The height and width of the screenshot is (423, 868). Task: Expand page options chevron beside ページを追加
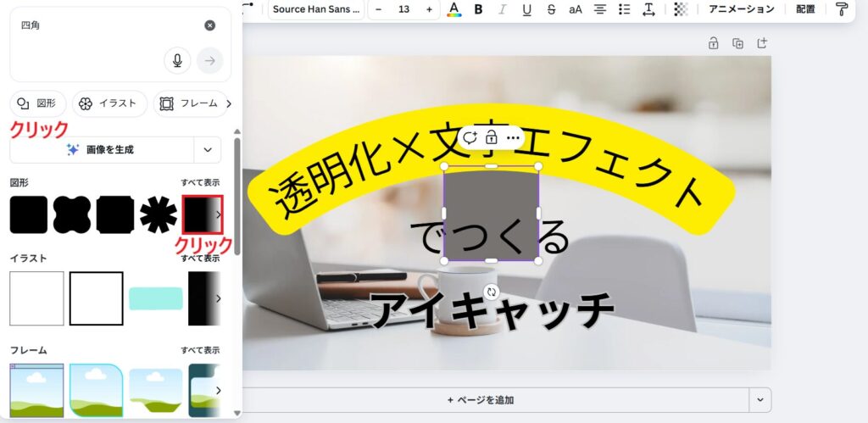click(760, 399)
